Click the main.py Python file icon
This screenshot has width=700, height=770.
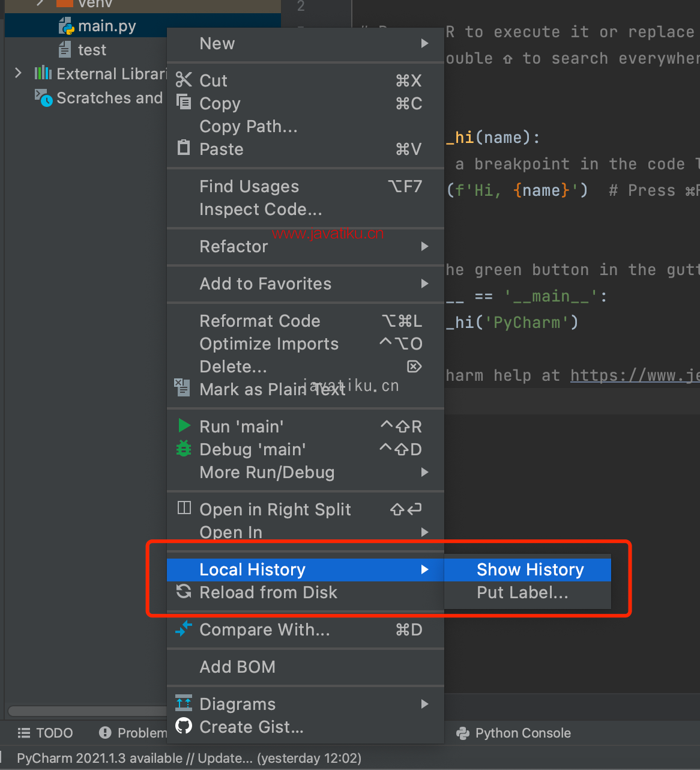[x=67, y=26]
